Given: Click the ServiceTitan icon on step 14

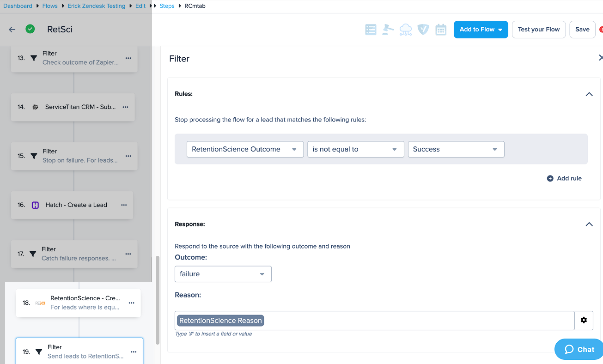Looking at the screenshot, I should 35,107.
